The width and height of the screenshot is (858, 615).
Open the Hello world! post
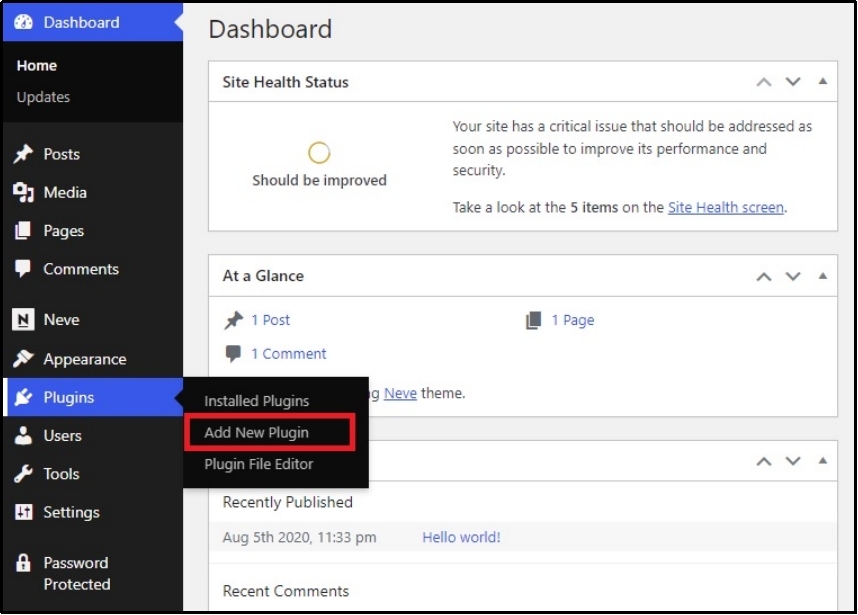point(461,537)
